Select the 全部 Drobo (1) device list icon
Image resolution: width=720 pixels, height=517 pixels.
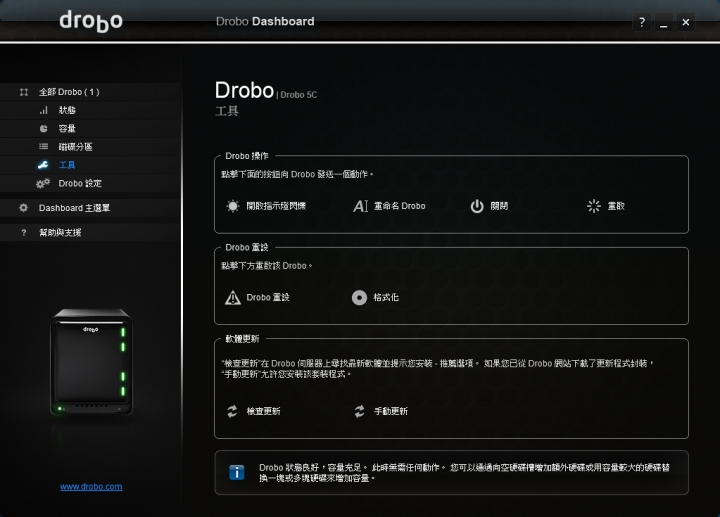tap(24, 92)
